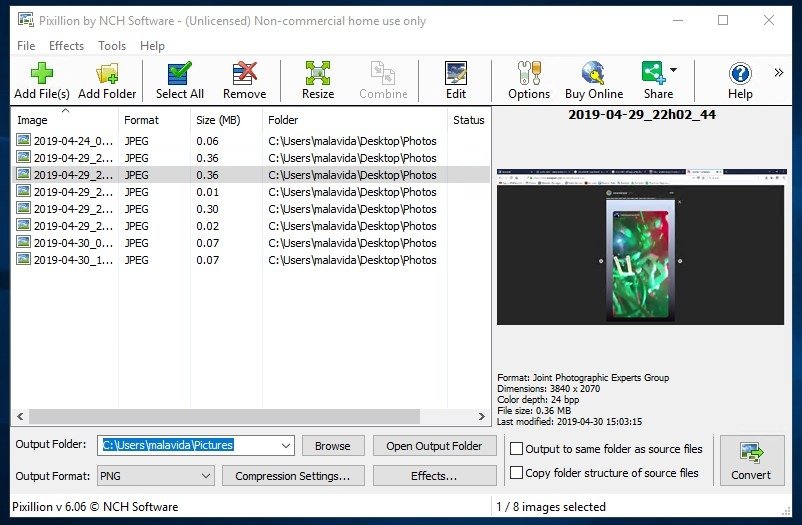Enable Copy folder structure of source files
The width and height of the screenshot is (802, 525).
pos(517,472)
